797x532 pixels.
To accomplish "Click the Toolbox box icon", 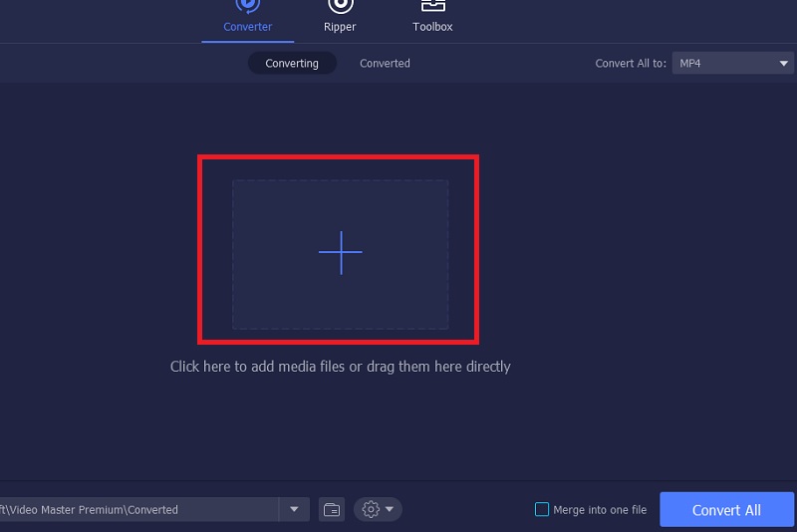I will click(433, 5).
